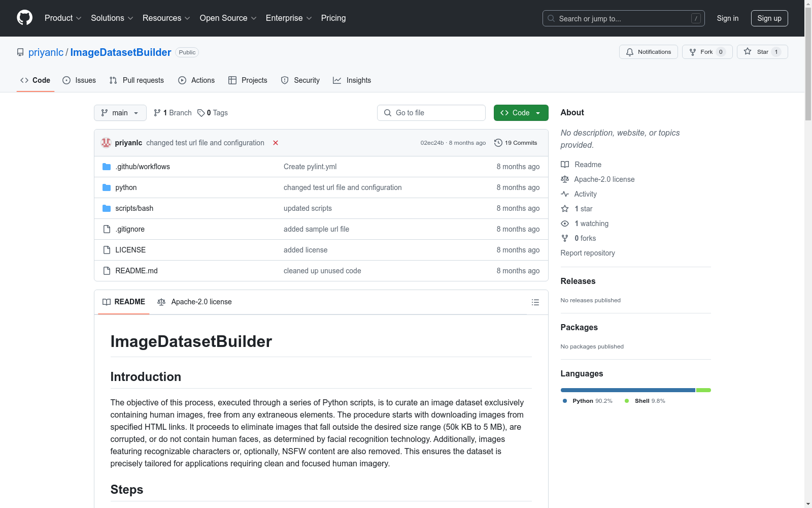Viewport: 812px width, 508px height.
Task: Click the star icon beside 1 star
Action: tap(565, 209)
